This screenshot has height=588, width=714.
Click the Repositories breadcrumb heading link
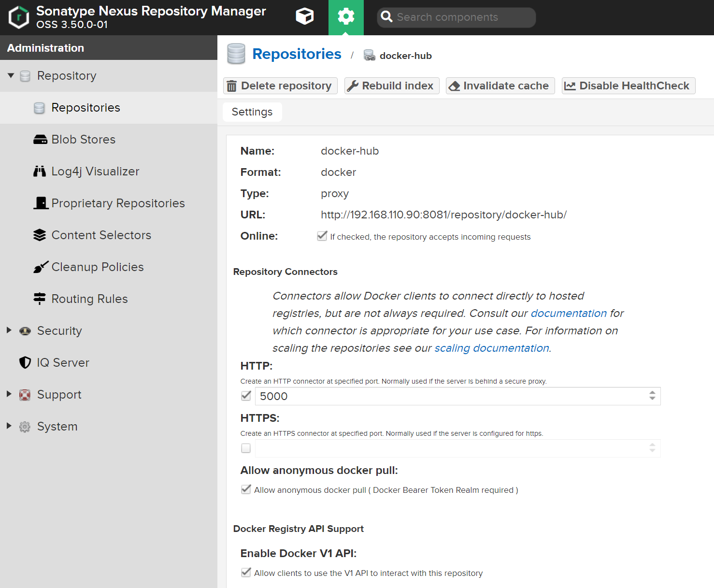297,54
